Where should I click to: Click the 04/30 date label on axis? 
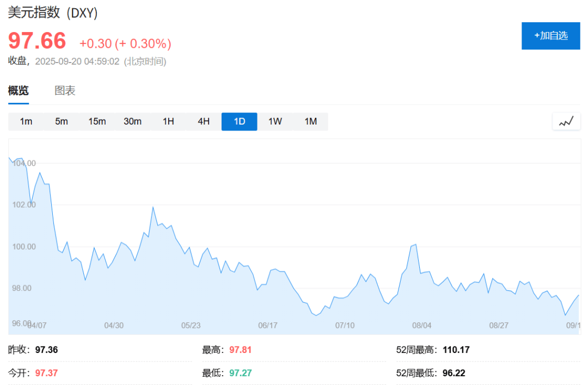114,325
